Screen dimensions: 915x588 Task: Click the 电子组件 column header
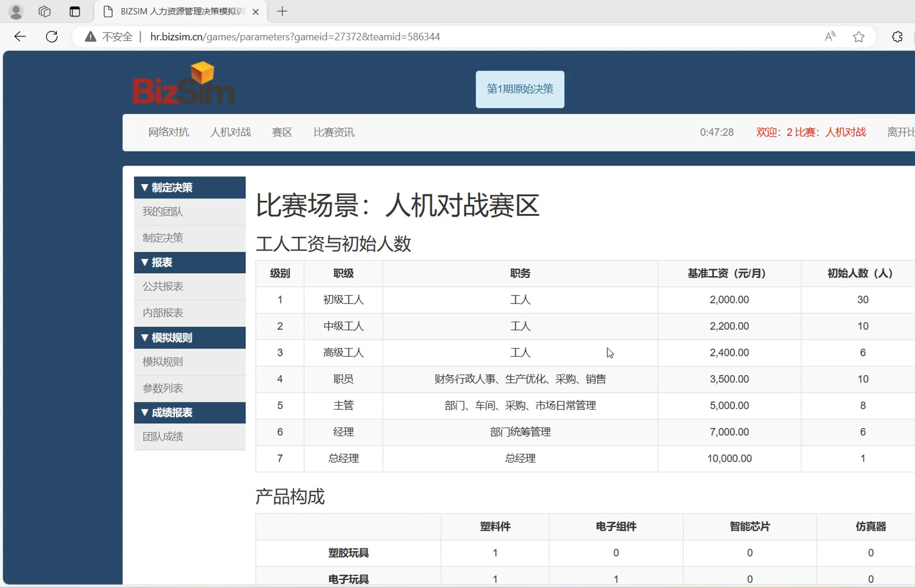tap(616, 526)
